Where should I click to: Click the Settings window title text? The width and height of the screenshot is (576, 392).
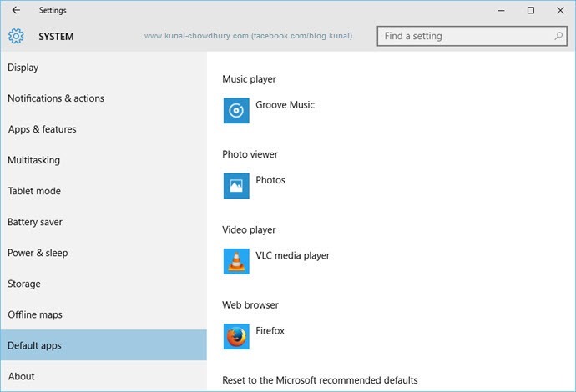[53, 10]
